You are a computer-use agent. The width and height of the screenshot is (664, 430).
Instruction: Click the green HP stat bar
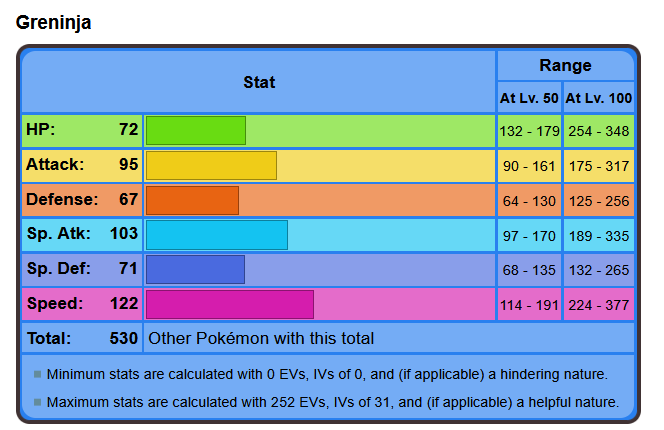[196, 130]
